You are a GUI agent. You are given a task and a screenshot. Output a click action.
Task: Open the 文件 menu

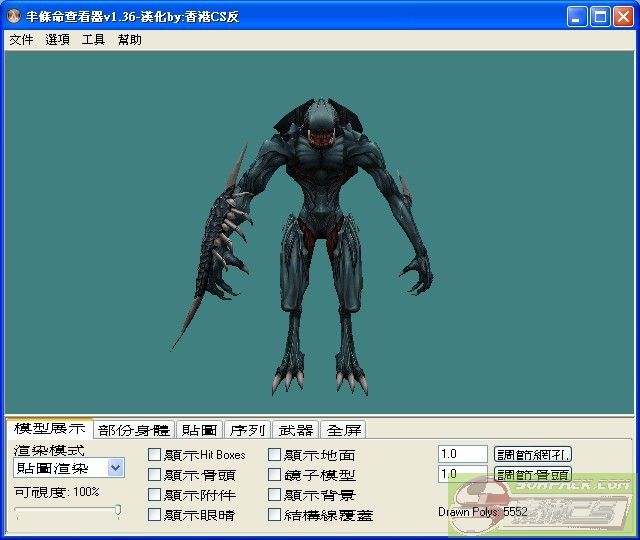(x=21, y=40)
